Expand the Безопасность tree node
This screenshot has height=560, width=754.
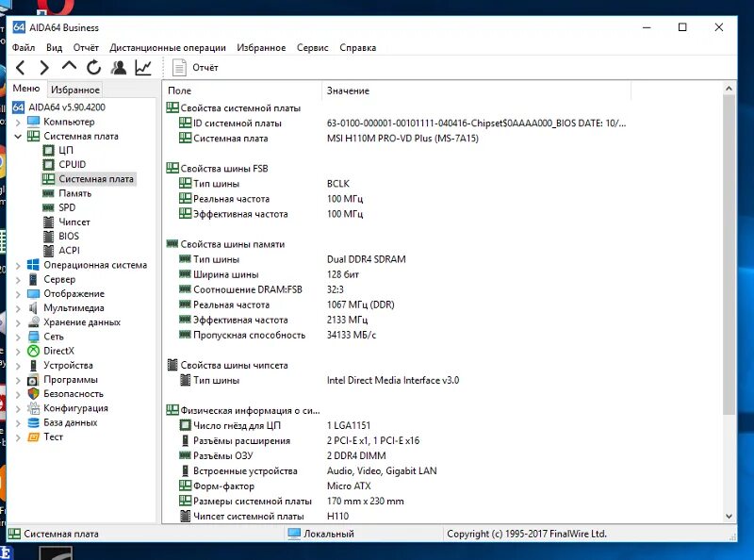click(18, 394)
